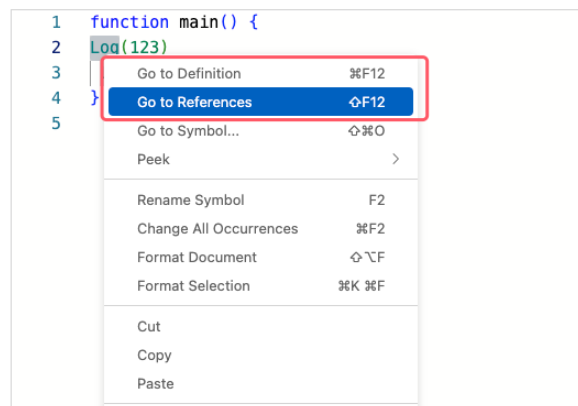
Task: Expand the Peek submenu
Action: (261, 159)
